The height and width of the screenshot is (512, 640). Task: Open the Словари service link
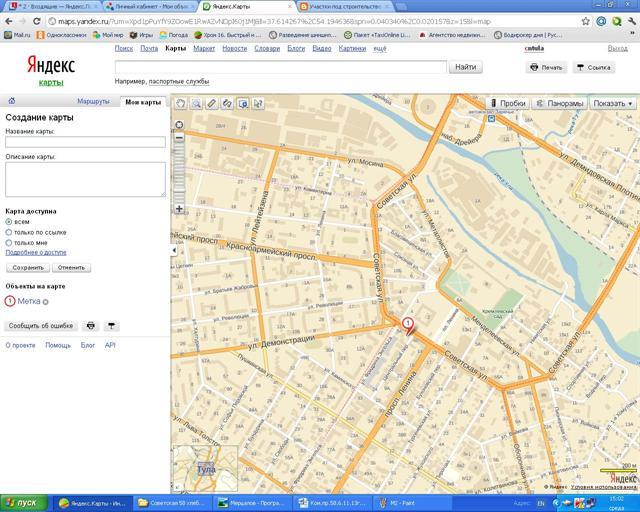click(x=267, y=49)
